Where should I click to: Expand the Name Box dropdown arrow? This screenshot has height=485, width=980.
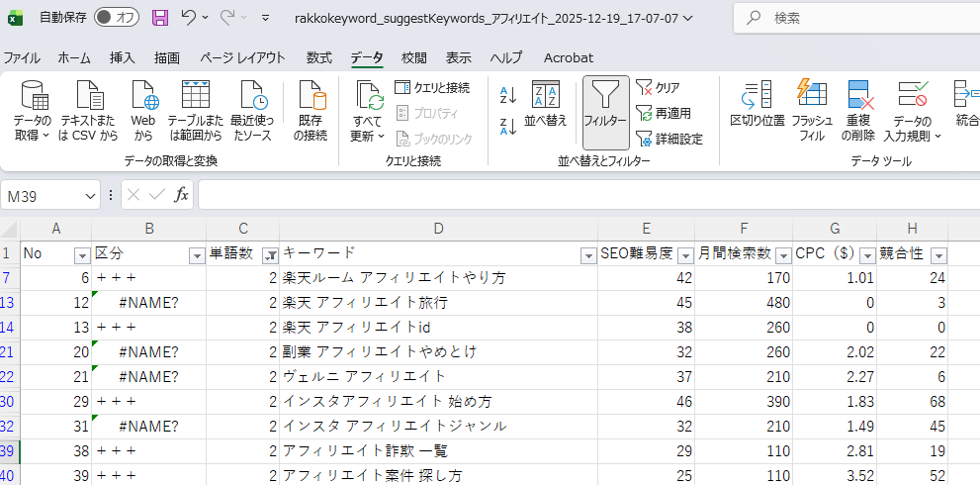(x=92, y=196)
